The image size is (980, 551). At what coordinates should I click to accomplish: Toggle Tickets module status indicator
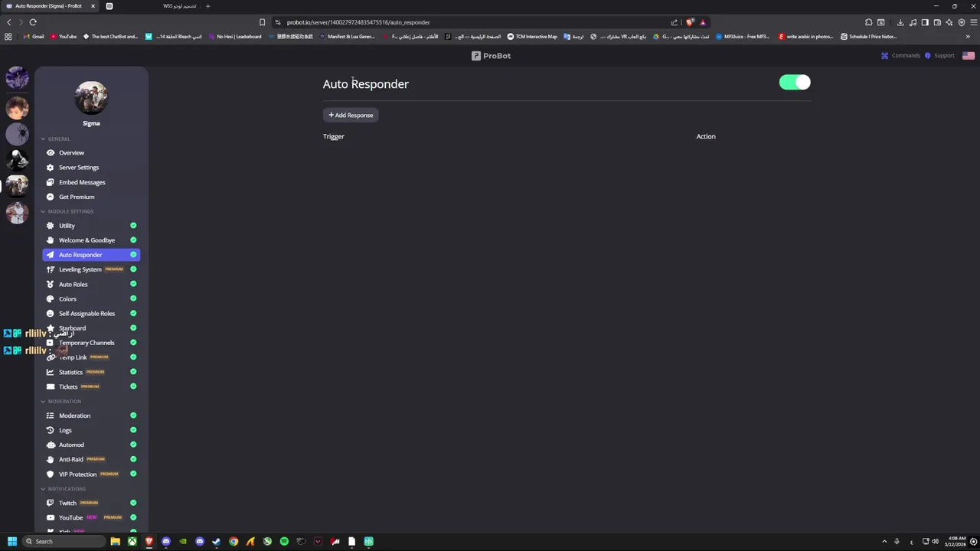point(133,386)
